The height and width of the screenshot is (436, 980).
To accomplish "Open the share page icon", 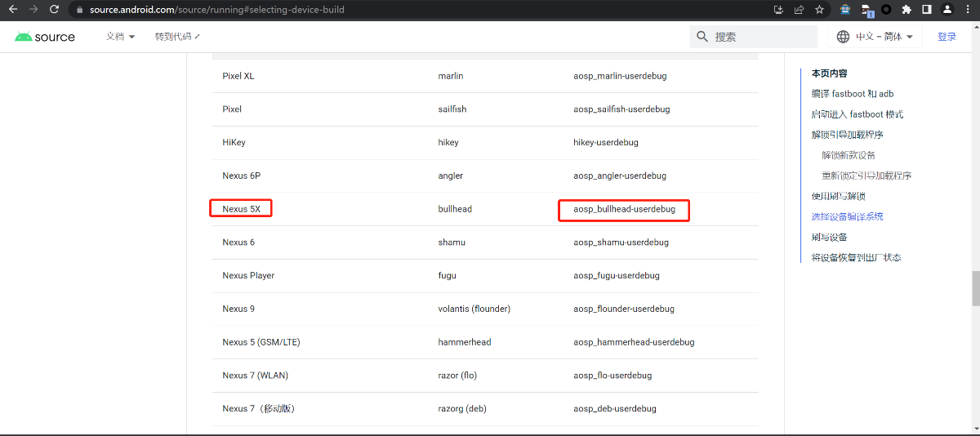I will (x=799, y=10).
